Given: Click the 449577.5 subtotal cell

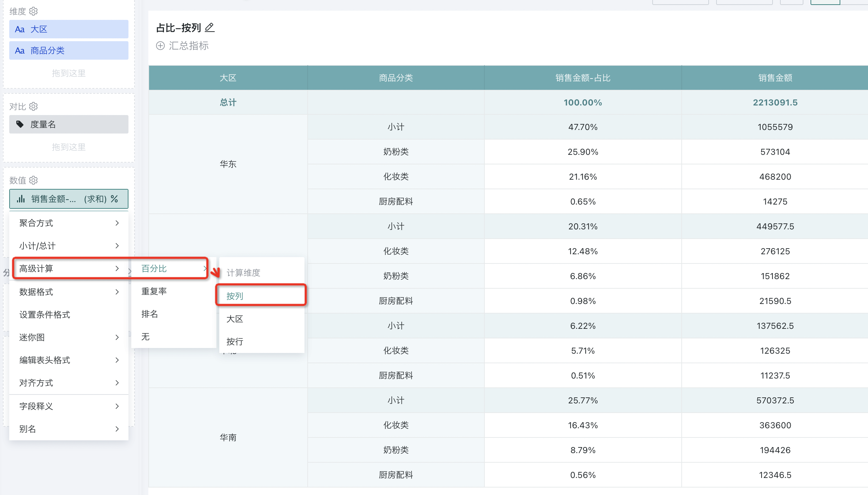Looking at the screenshot, I should pos(775,226).
